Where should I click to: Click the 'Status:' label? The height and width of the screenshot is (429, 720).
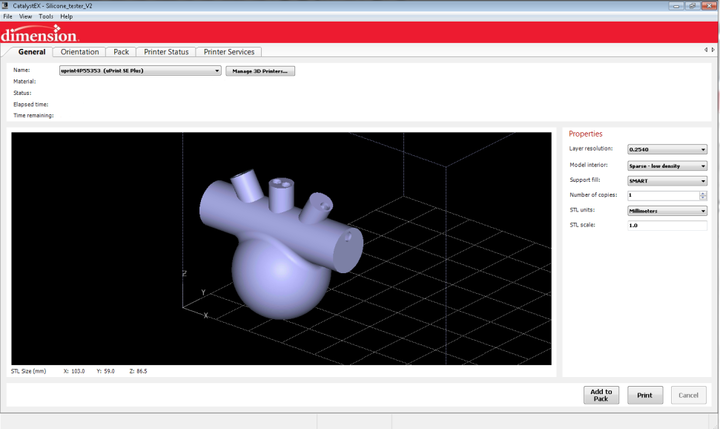coord(22,93)
